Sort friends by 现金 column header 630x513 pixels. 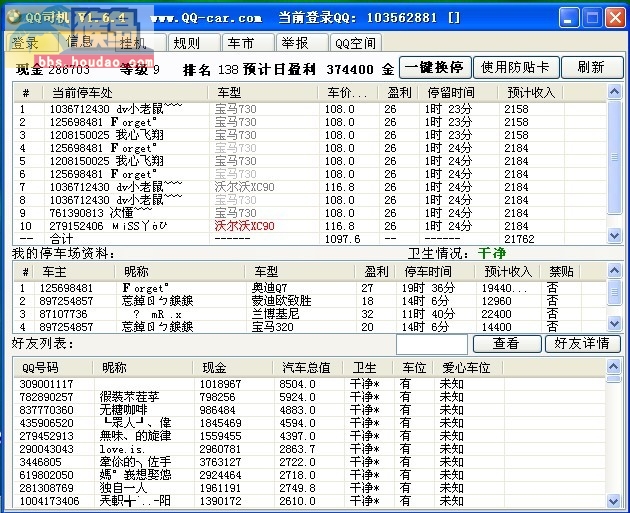233,368
